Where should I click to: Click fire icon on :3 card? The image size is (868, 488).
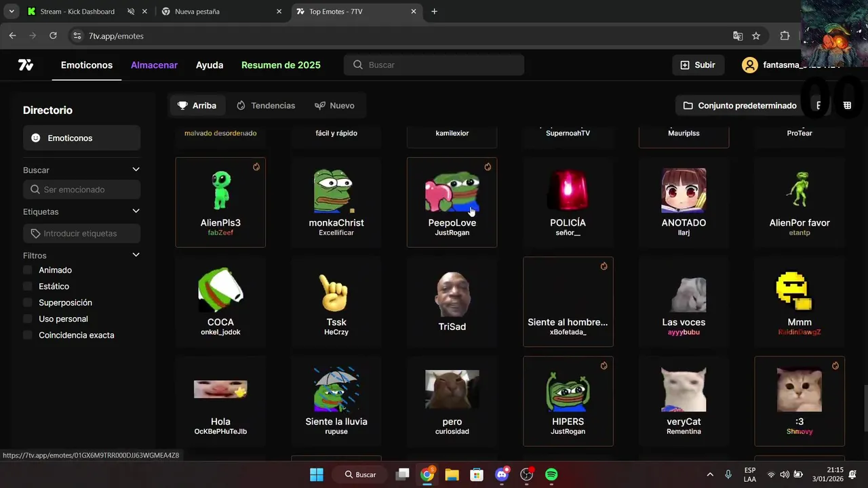(835, 365)
